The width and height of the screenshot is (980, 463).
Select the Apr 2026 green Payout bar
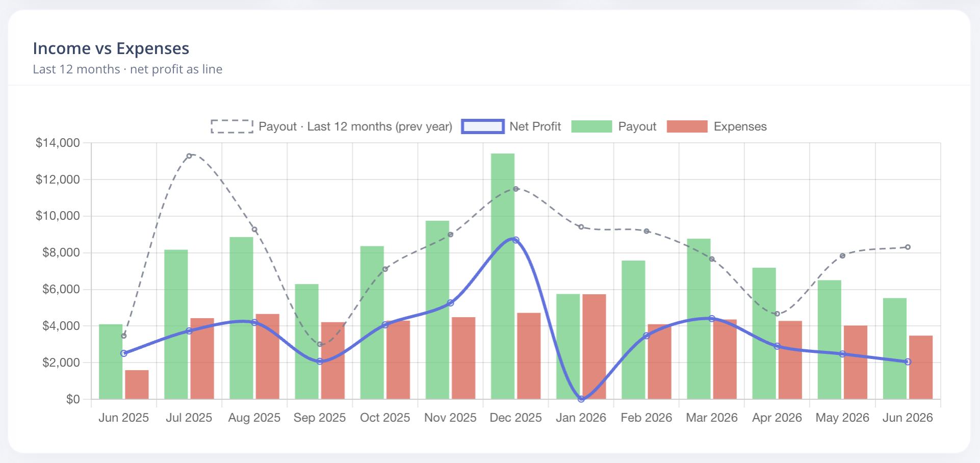point(764,333)
